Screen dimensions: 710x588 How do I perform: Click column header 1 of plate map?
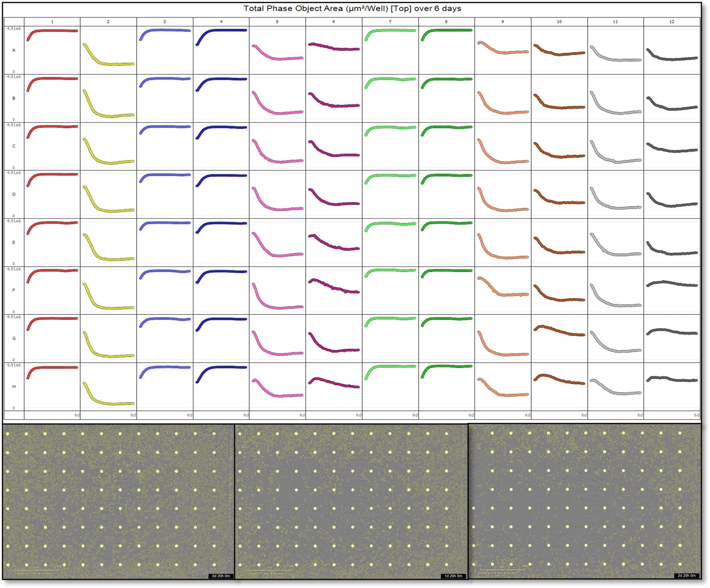(x=52, y=22)
